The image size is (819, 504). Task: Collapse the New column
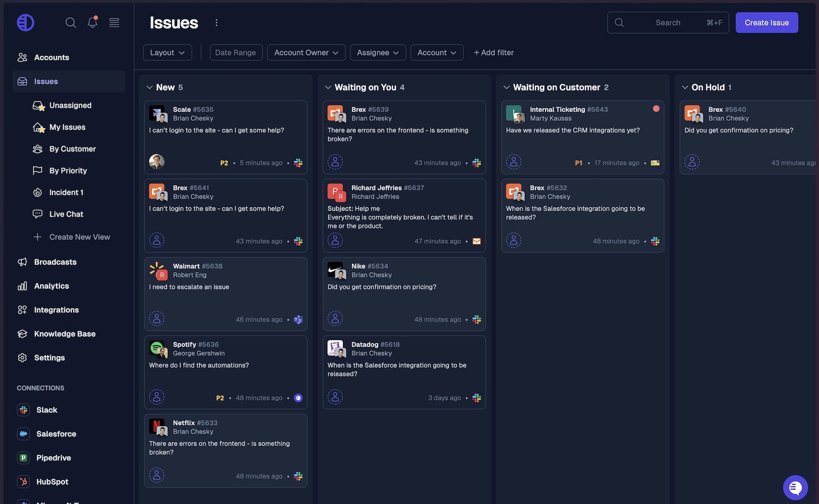coord(149,87)
